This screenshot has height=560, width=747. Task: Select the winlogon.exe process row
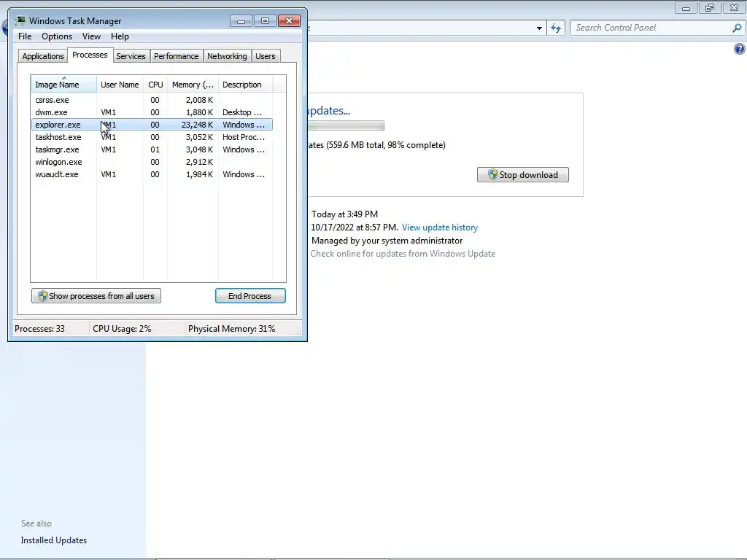(x=152, y=162)
